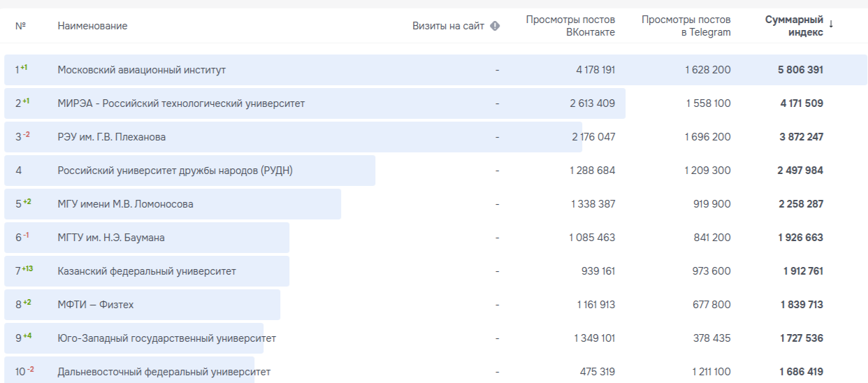
Task: Sort by Просмотры постов ВКонтакте column
Action: point(570,26)
